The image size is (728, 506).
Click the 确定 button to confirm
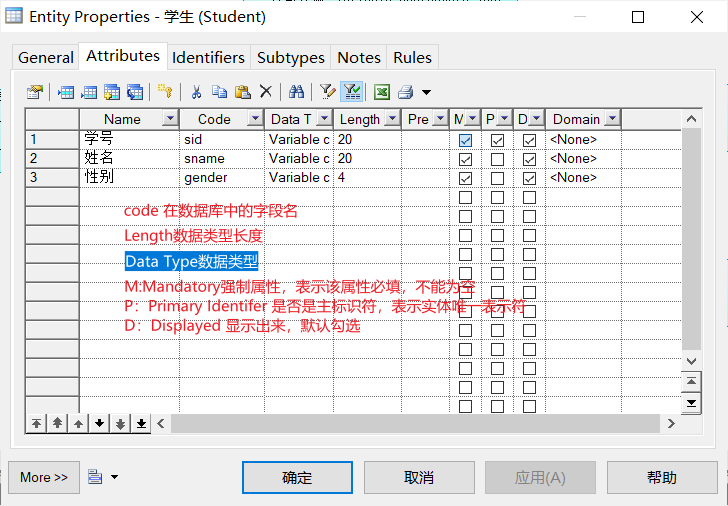point(297,477)
